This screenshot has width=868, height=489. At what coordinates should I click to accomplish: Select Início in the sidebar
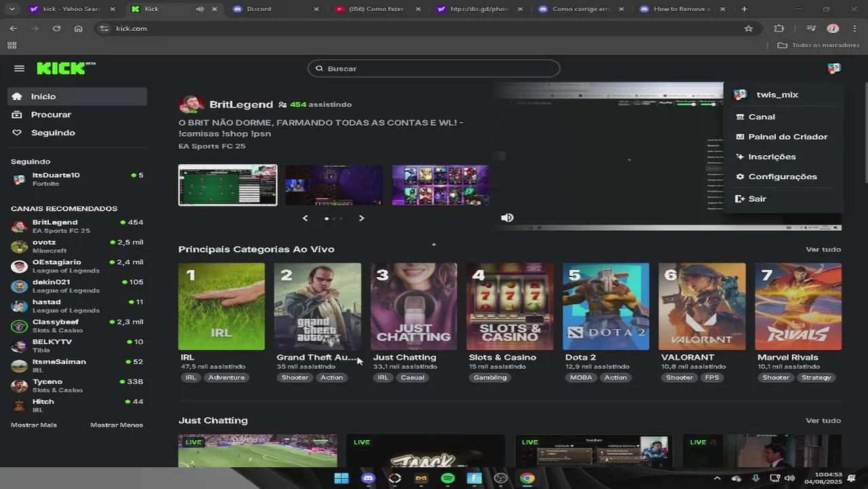pyautogui.click(x=77, y=96)
